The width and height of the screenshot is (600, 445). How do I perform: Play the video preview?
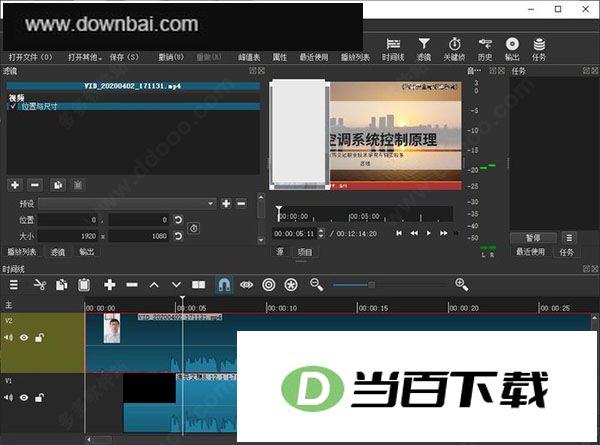tap(429, 233)
